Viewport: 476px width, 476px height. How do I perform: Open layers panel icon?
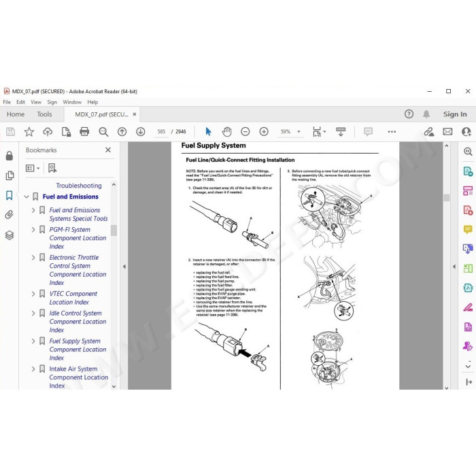[x=10, y=235]
